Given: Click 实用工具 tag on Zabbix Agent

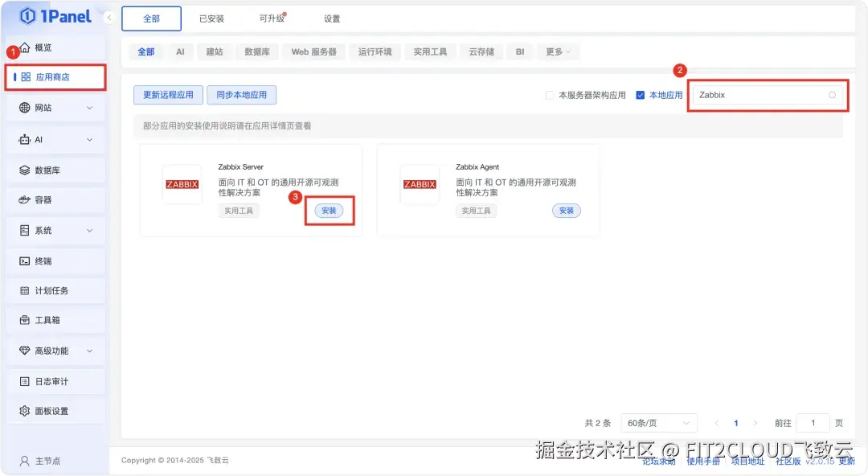Looking at the screenshot, I should pyautogui.click(x=476, y=211).
